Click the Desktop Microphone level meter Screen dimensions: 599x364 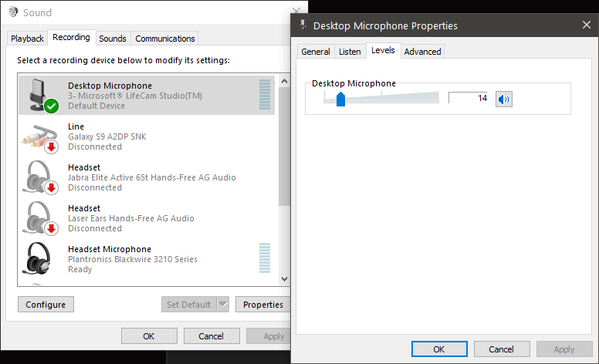click(264, 95)
